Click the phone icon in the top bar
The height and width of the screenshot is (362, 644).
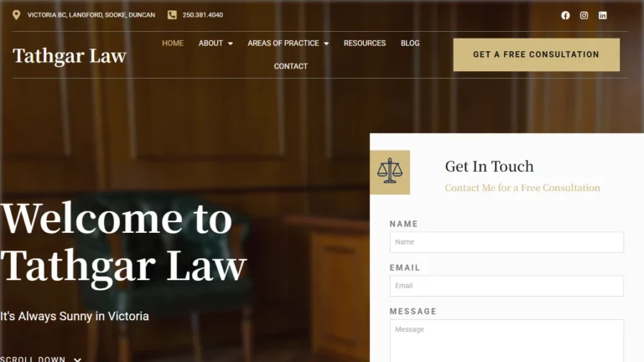coord(172,15)
